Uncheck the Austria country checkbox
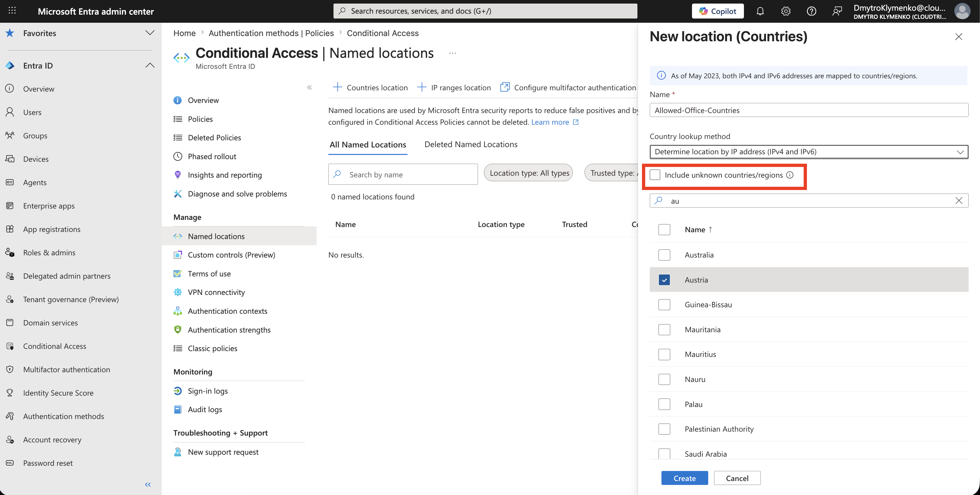This screenshot has width=980, height=495. coord(664,280)
